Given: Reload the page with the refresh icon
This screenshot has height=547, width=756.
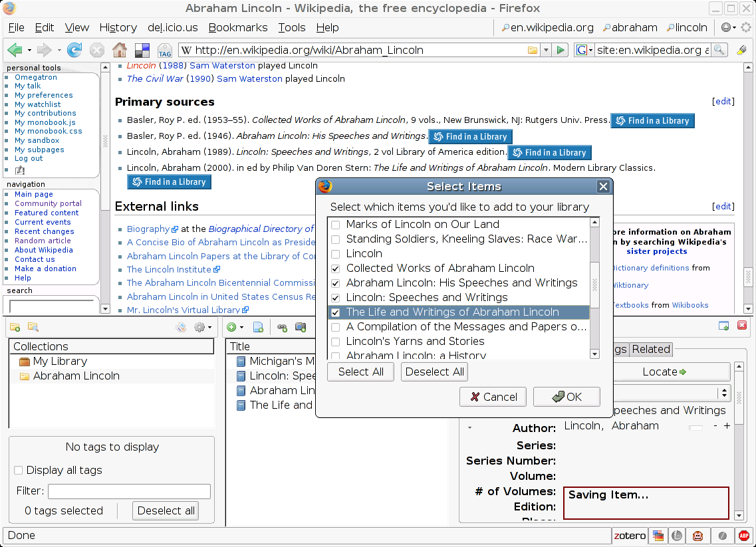Looking at the screenshot, I should (x=74, y=50).
